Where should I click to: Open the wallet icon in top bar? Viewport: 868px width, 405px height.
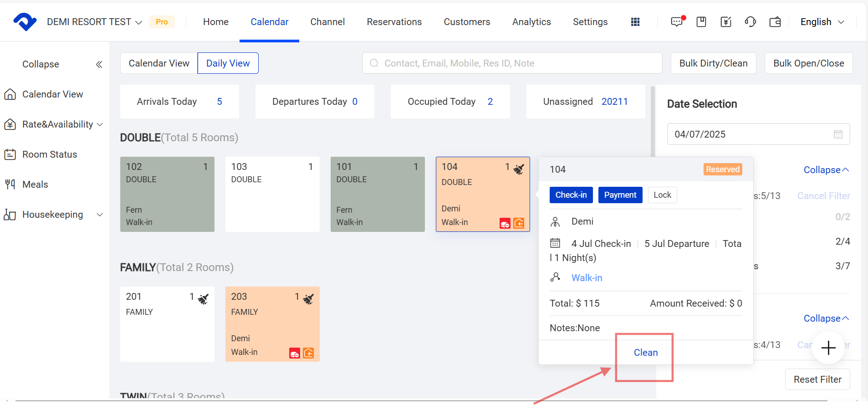pyautogui.click(x=775, y=22)
